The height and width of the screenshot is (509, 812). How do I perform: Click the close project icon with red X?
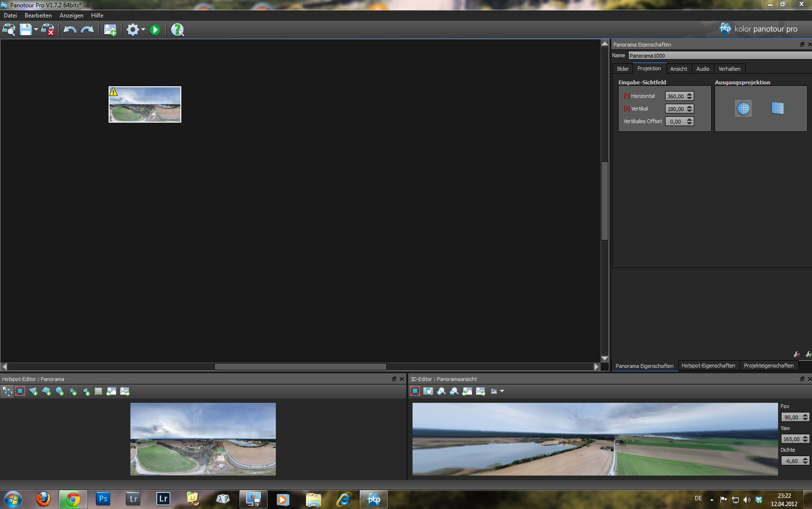(x=48, y=30)
